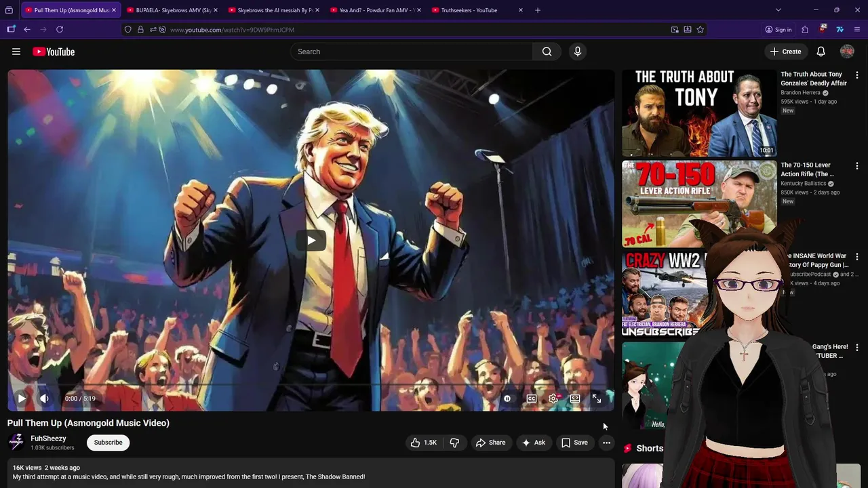Click the browser Sign in button
The height and width of the screenshot is (488, 868).
pos(778,30)
